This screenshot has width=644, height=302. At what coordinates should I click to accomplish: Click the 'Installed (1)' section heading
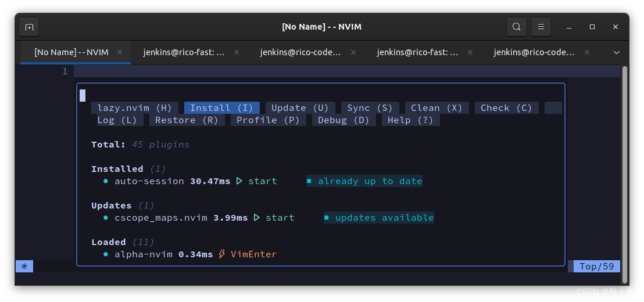128,169
